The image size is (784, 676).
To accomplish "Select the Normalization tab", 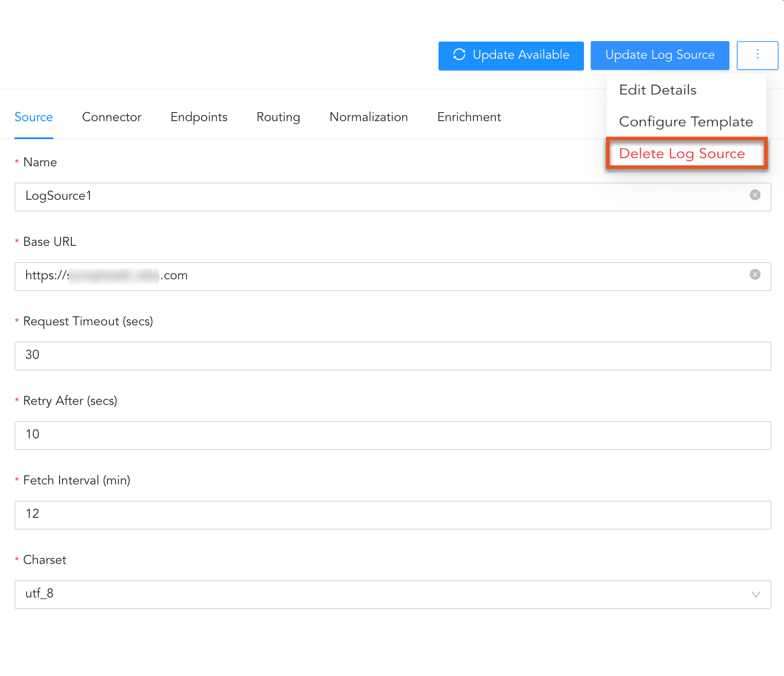I will tap(369, 117).
